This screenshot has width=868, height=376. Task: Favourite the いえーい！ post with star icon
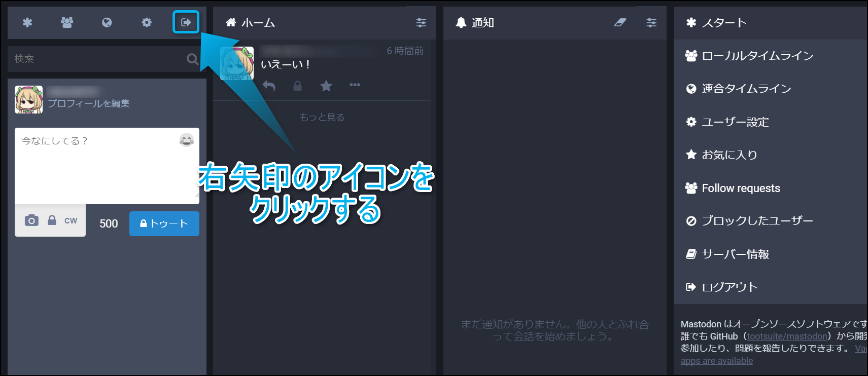(x=326, y=86)
